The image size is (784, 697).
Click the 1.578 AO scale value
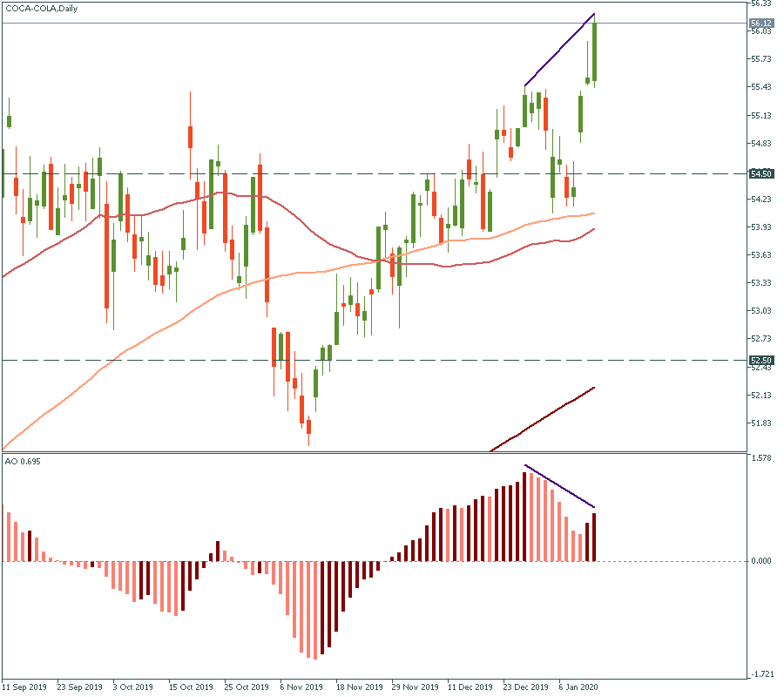(760, 457)
